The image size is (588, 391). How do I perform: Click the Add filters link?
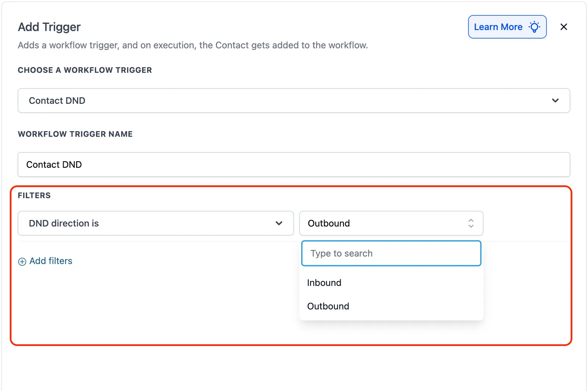click(51, 261)
